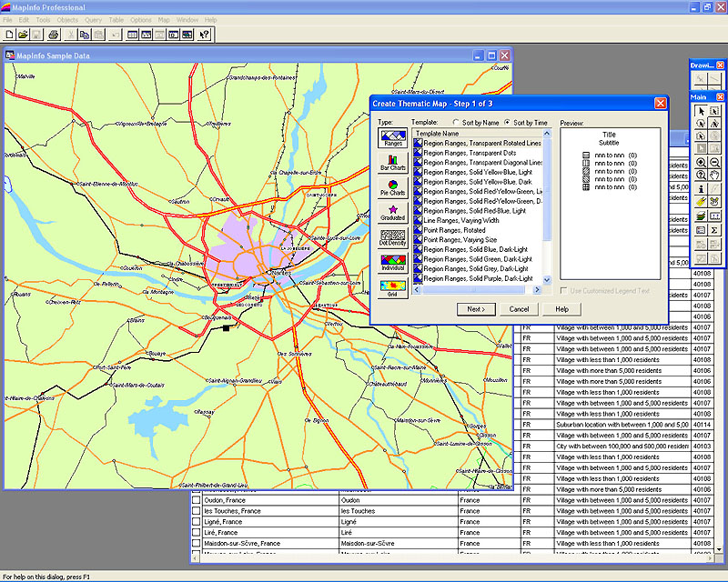Open Help in the thematic map dialog
728x582 pixels.
pyautogui.click(x=561, y=309)
